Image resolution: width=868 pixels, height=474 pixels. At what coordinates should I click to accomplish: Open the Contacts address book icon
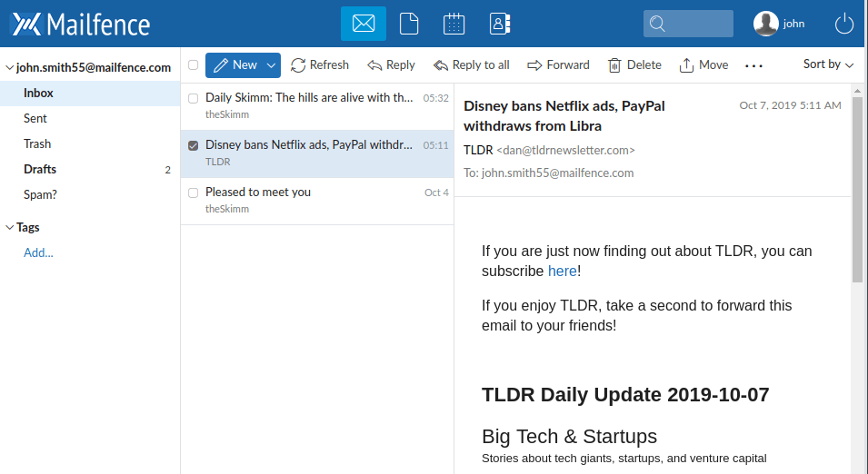coord(499,24)
